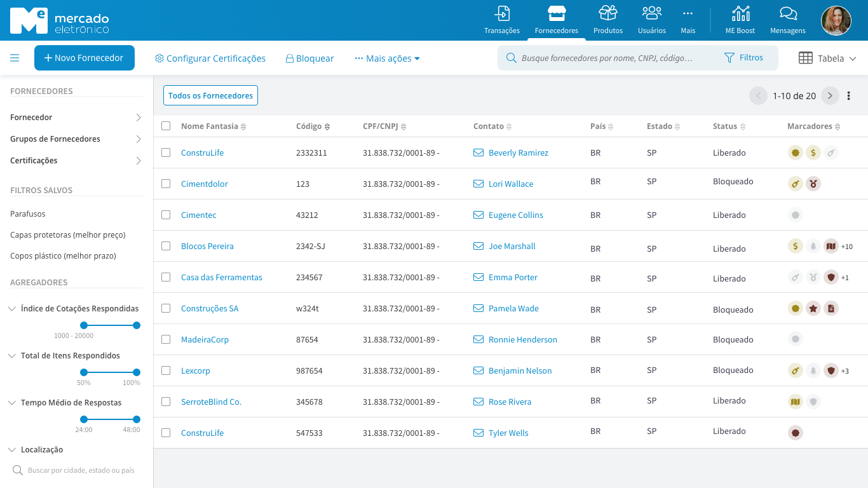
Task: Open the Produtos box icon
Action: coord(608,14)
